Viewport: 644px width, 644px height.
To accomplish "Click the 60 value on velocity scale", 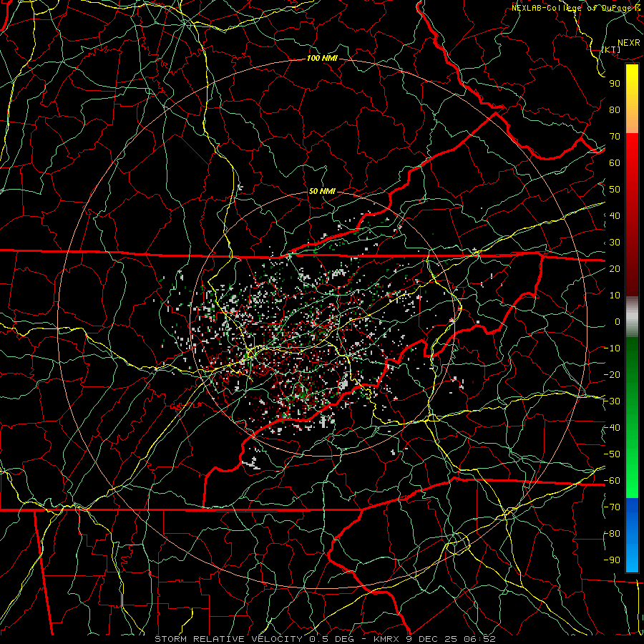I will (615, 163).
